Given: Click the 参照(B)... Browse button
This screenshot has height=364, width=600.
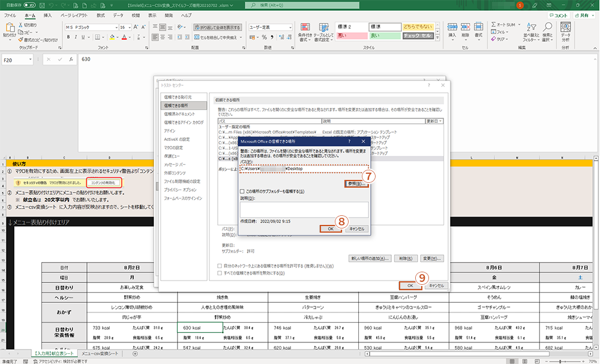Looking at the screenshot, I should pos(356,184).
